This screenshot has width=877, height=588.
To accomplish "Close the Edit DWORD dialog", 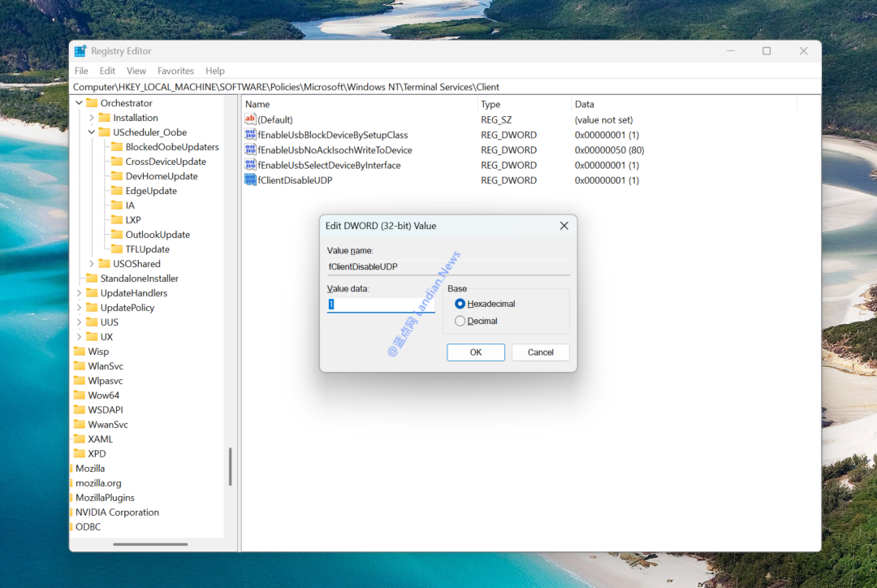I will [x=564, y=226].
